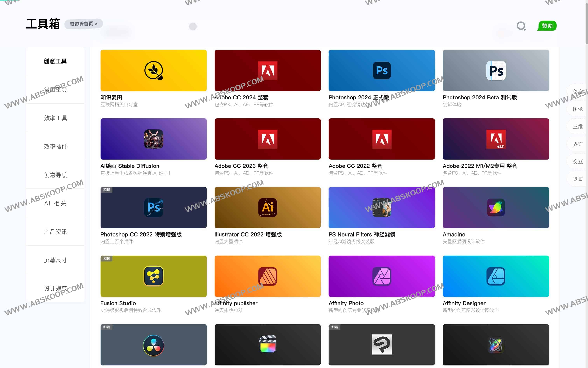Click 互联网精英自习室 description text

tap(119, 104)
